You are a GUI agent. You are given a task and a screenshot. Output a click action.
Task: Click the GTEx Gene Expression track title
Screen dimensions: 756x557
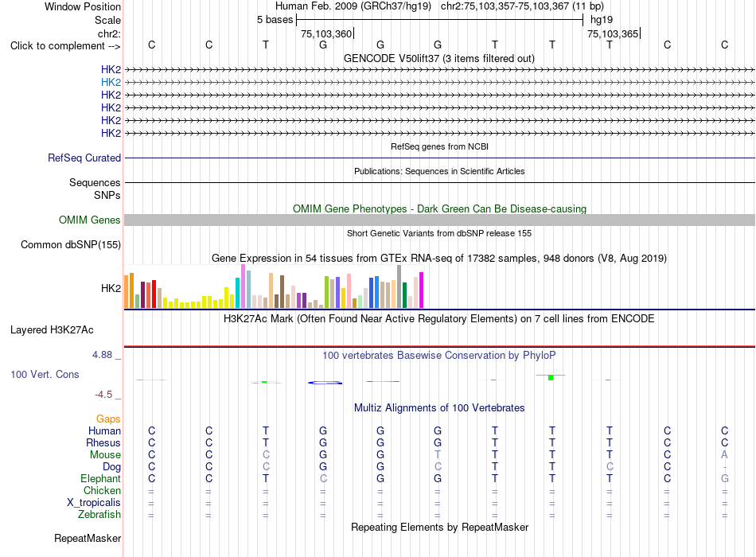click(x=439, y=258)
